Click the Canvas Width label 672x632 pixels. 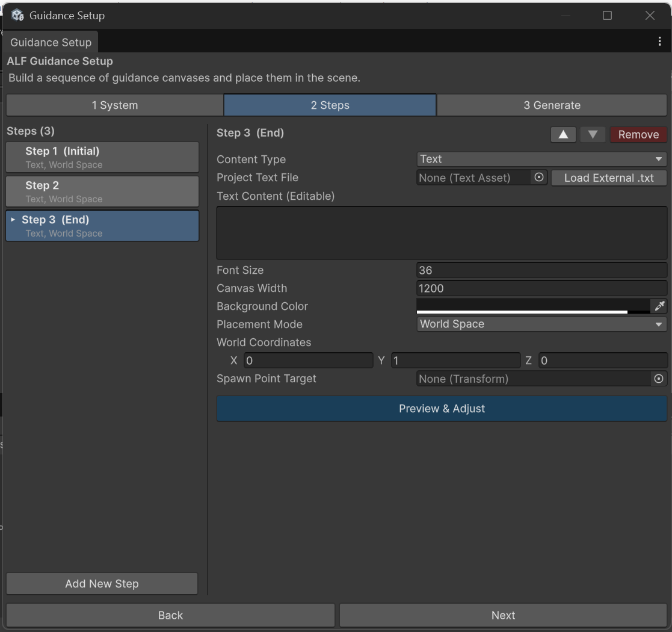coord(251,288)
